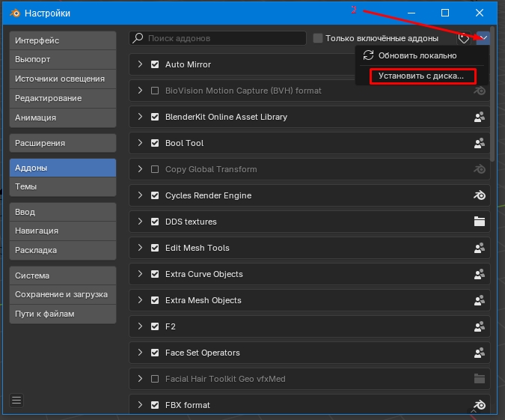
Task: Disable BlenderKit Online Asset Library
Action: [155, 117]
